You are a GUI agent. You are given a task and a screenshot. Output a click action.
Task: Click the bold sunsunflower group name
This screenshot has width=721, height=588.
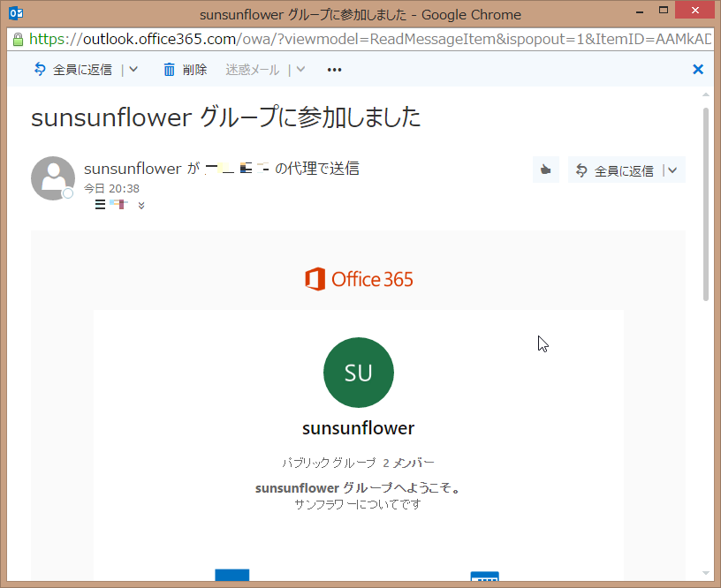pyautogui.click(x=358, y=428)
